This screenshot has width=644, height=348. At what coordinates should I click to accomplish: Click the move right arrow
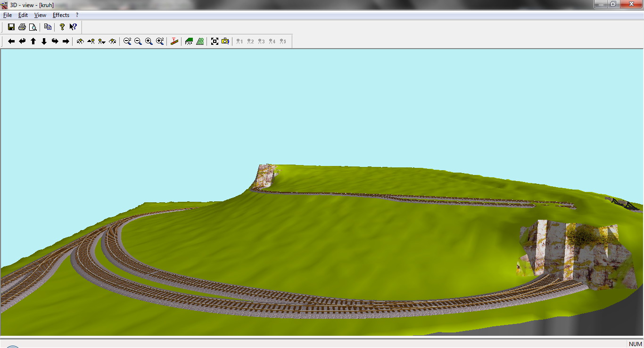[x=66, y=41]
